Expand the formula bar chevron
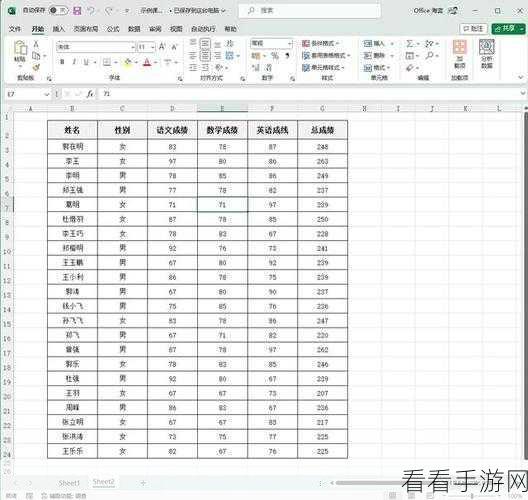Viewport: 528px width, 500px height. coord(522,93)
